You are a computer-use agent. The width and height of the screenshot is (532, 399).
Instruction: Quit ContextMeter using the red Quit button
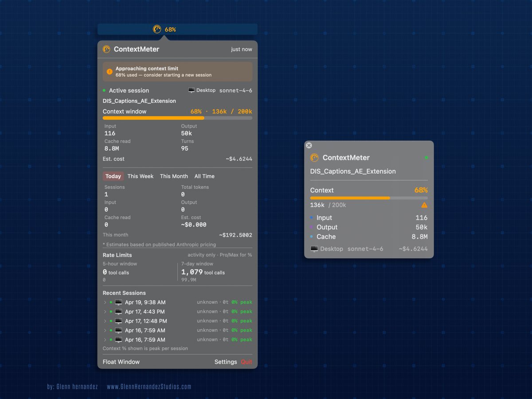click(x=246, y=362)
